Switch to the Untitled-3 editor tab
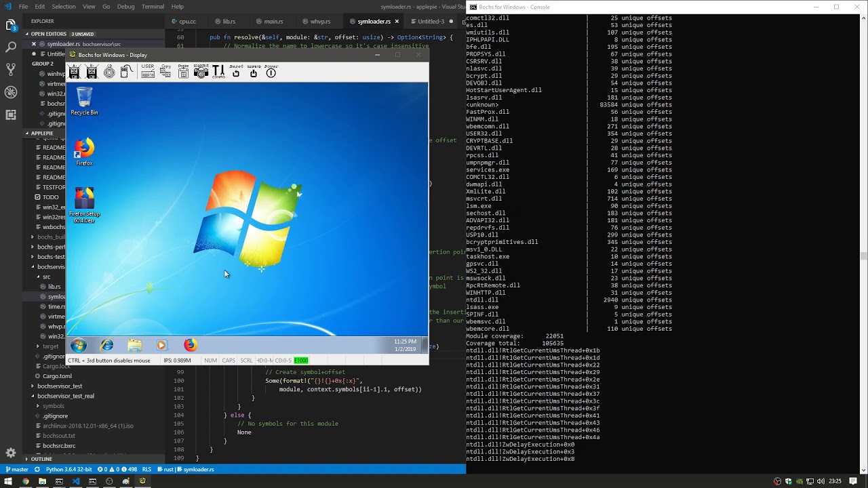 430,21
